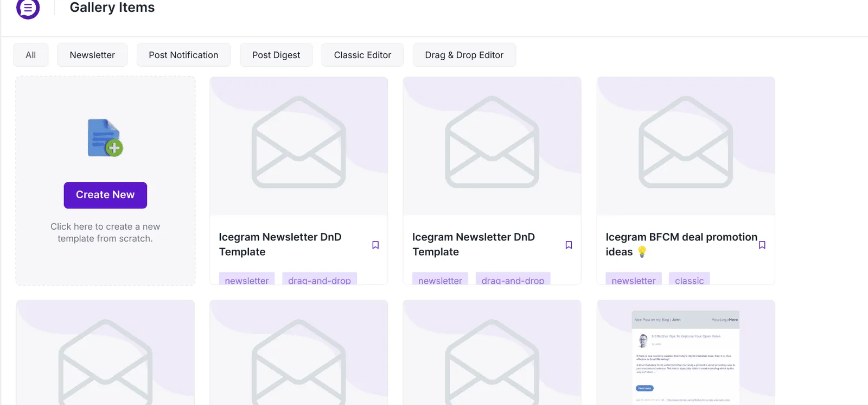
Task: Click second card's title Icegram Newsletter DnD Template
Action: (474, 244)
